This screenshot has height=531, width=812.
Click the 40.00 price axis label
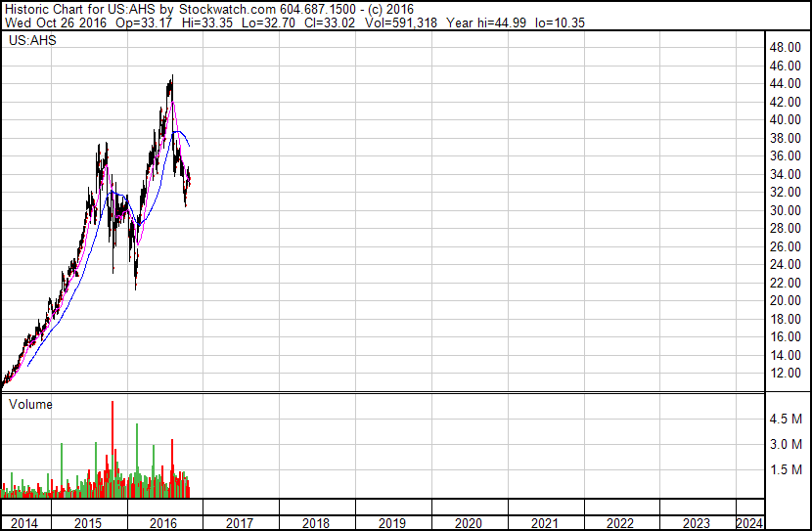[x=785, y=119]
